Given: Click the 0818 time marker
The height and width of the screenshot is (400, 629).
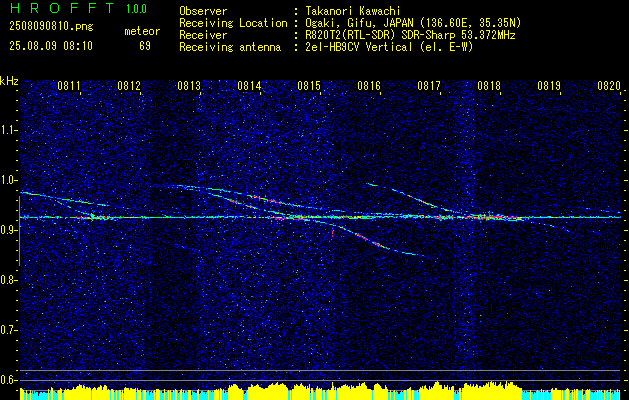Looking at the screenshot, I should click(489, 85).
